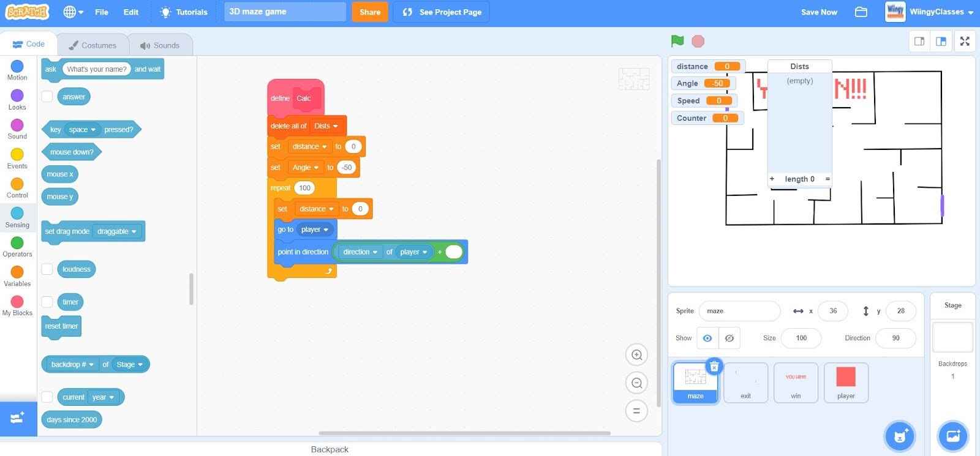980x456 pixels.
Task: Click the green flag to run project
Action: 677,41
